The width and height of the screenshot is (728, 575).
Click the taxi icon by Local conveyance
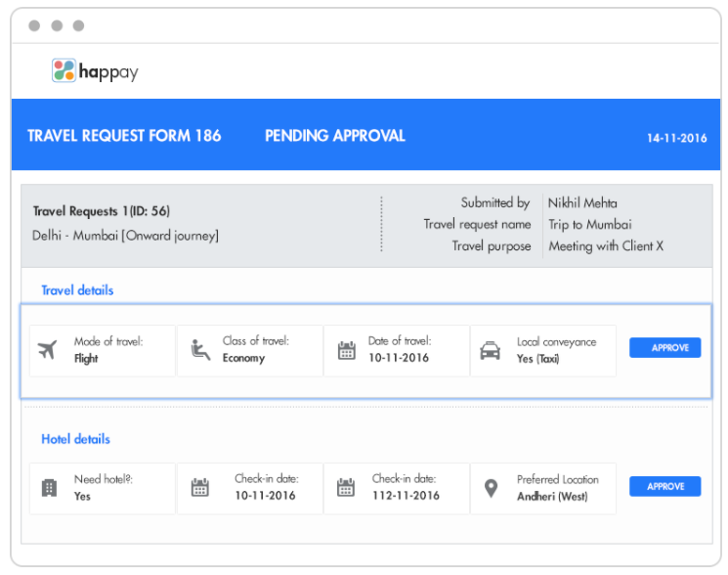pos(490,350)
